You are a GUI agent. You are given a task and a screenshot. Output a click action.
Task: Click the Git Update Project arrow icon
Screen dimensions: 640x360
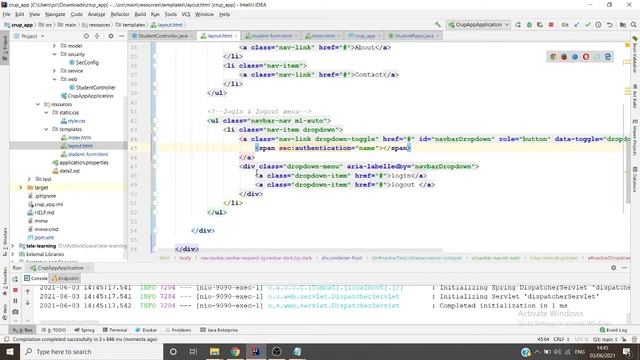577,24
